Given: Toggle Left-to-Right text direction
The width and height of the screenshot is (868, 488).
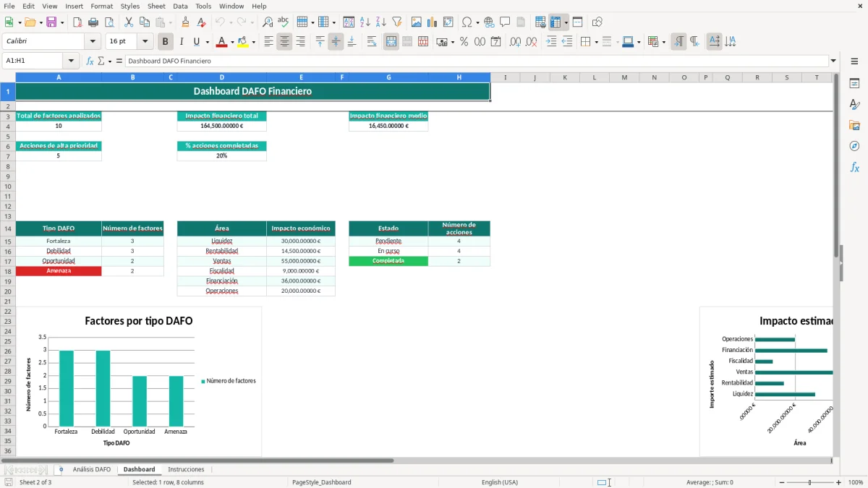Looking at the screenshot, I should tap(678, 42).
